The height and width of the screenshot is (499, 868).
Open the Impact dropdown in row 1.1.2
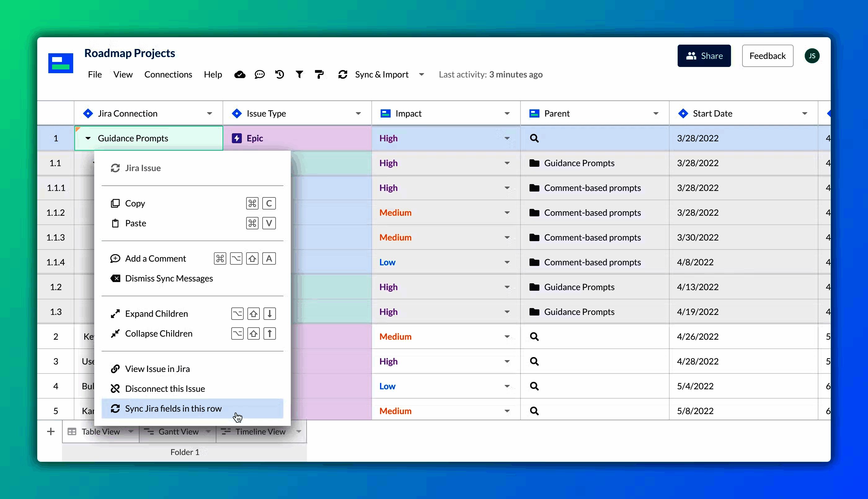(x=507, y=213)
